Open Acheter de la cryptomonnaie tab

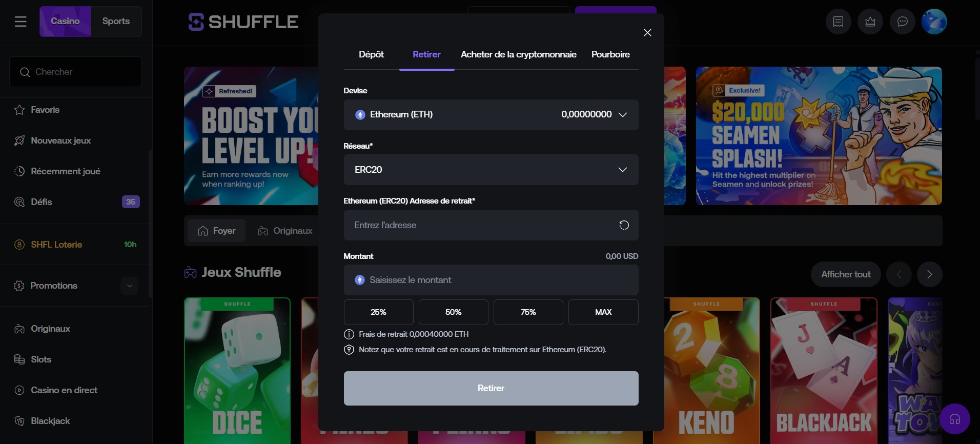(x=519, y=54)
